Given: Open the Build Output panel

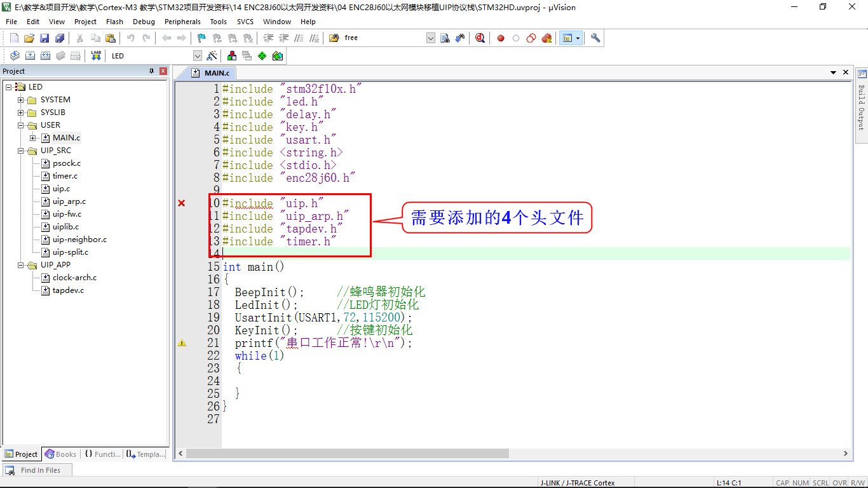Looking at the screenshot, I should 862,102.
